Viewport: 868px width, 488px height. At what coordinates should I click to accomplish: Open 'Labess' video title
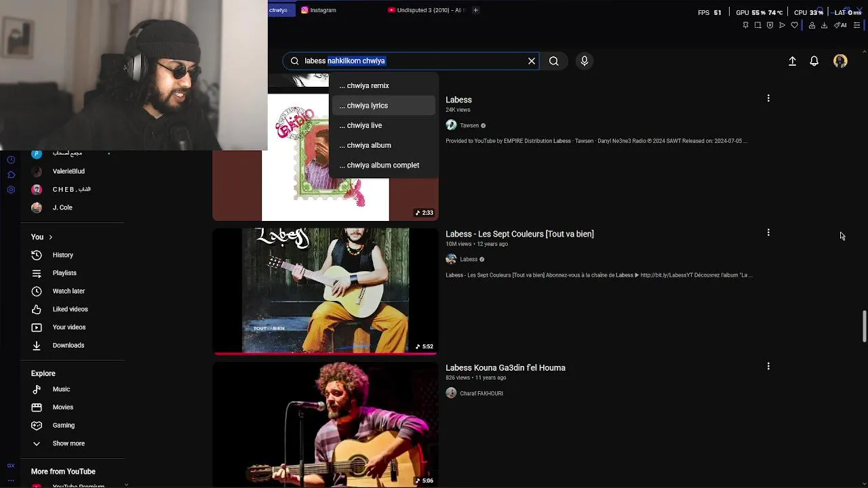458,100
